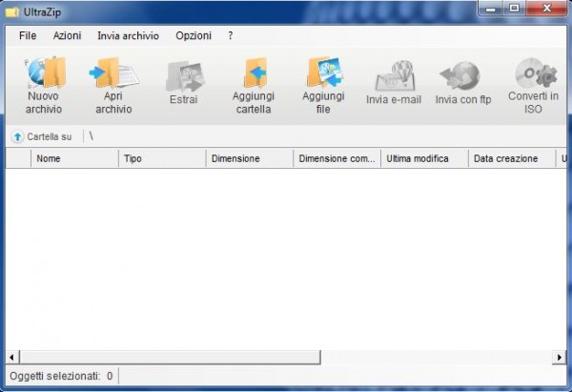
Task: Open an archive via Apri archivio
Action: pyautogui.click(x=113, y=86)
